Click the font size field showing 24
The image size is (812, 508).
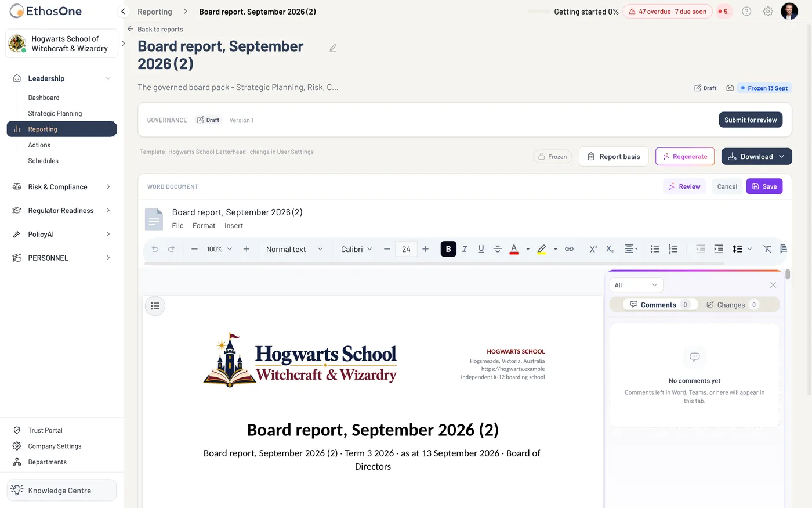[x=406, y=249]
